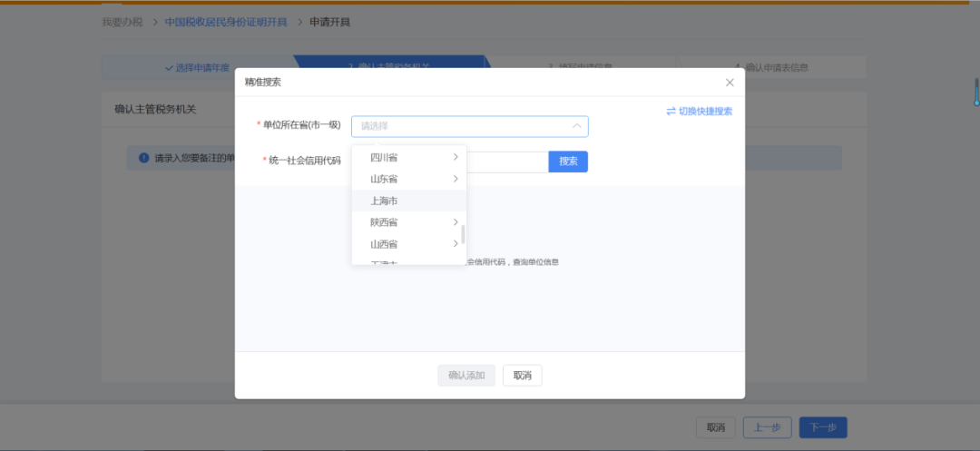
Task: Click the 下一步 button at the bottom
Action: [823, 427]
